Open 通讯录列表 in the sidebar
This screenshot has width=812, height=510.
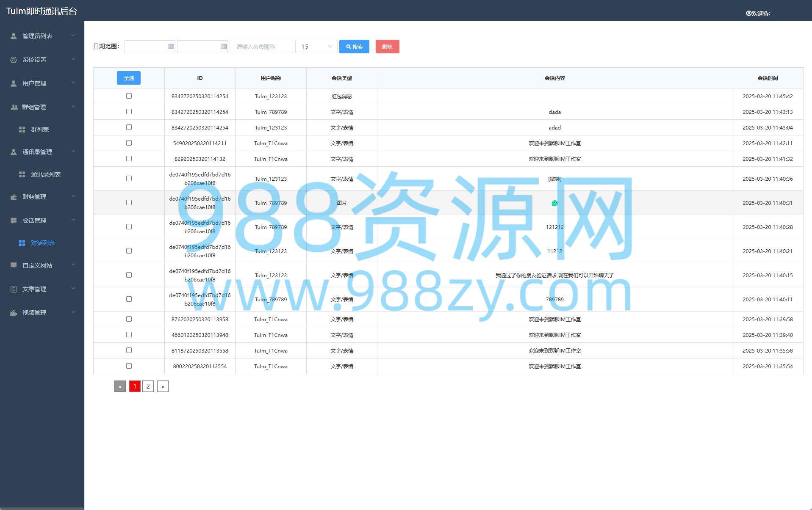46,174
